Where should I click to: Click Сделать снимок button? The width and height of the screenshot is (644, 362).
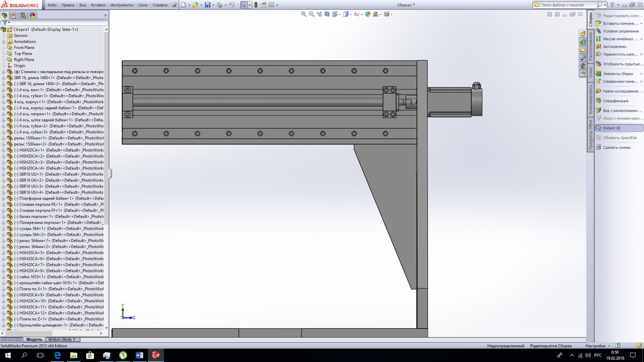[616, 147]
